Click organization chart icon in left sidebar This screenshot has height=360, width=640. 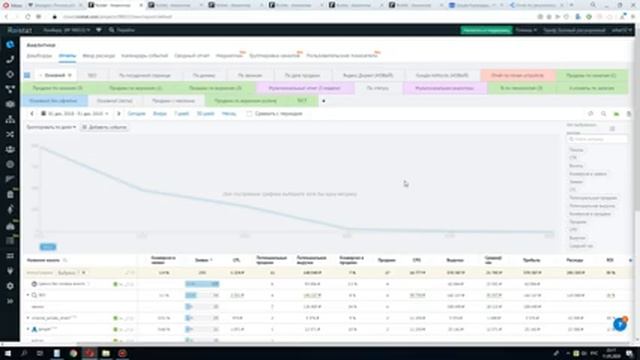point(10,119)
